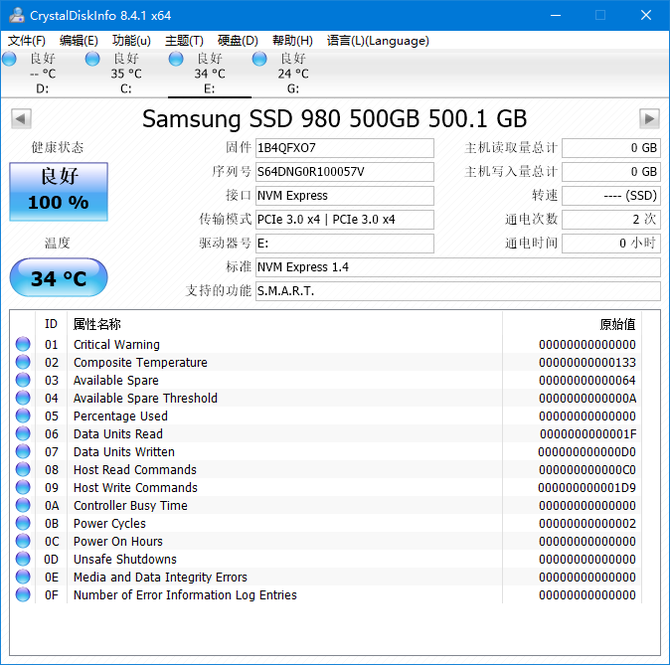Select the D: drive status orb
Screen dimensions: 670x665
pyautogui.click(x=10, y=59)
